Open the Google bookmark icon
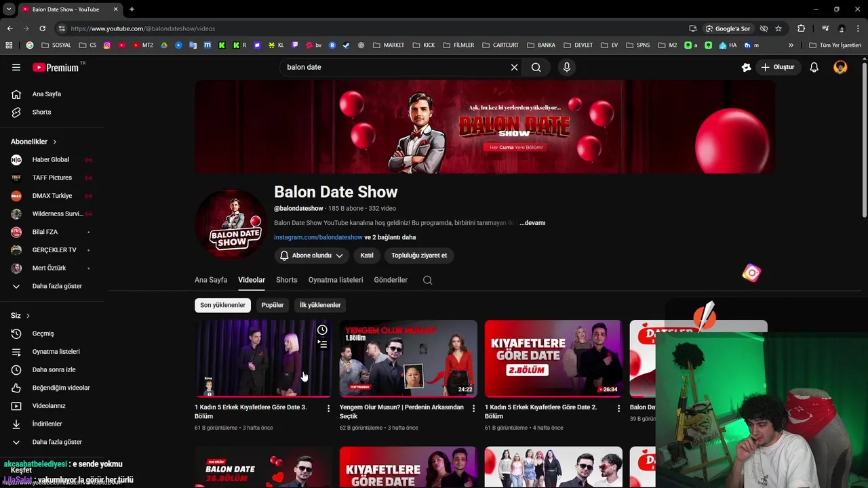 pyautogui.click(x=29, y=45)
